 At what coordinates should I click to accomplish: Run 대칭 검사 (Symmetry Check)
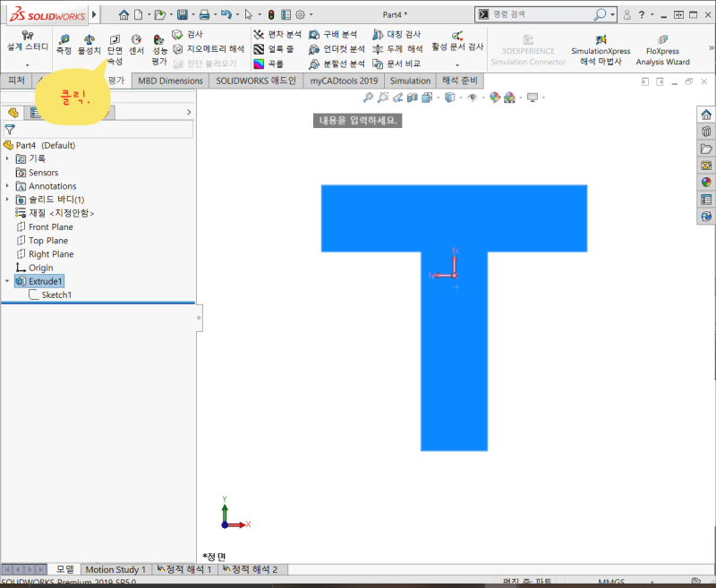pos(396,34)
